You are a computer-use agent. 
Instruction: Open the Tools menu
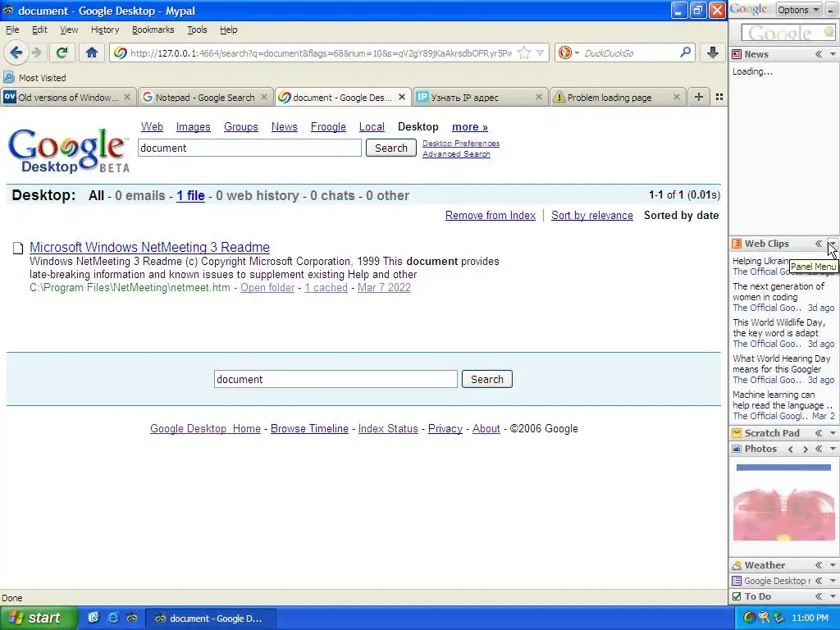[197, 30]
